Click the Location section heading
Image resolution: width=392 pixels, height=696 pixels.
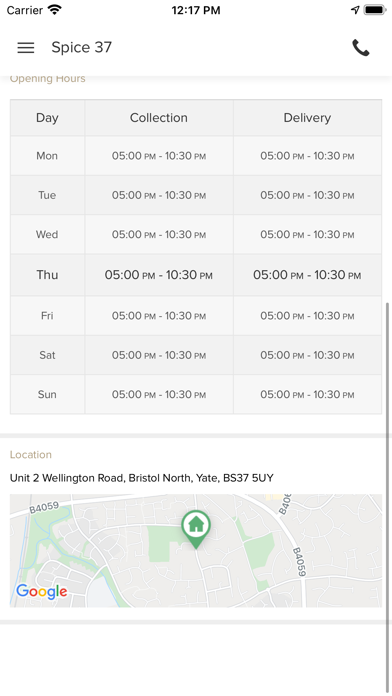(x=31, y=455)
